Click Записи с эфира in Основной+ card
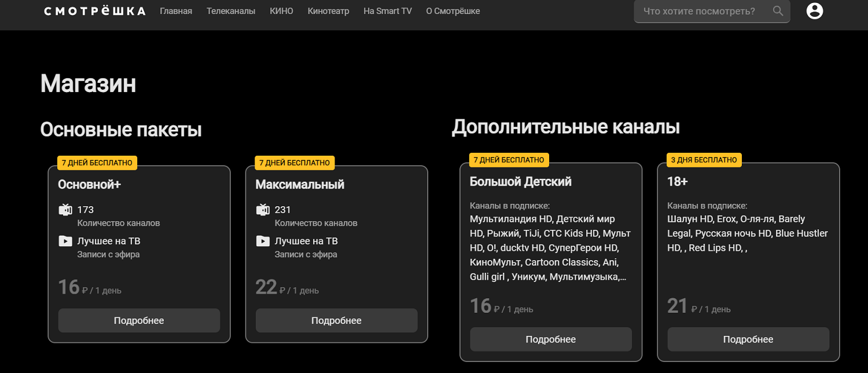Screen dimensions: 868x373 pos(109,254)
